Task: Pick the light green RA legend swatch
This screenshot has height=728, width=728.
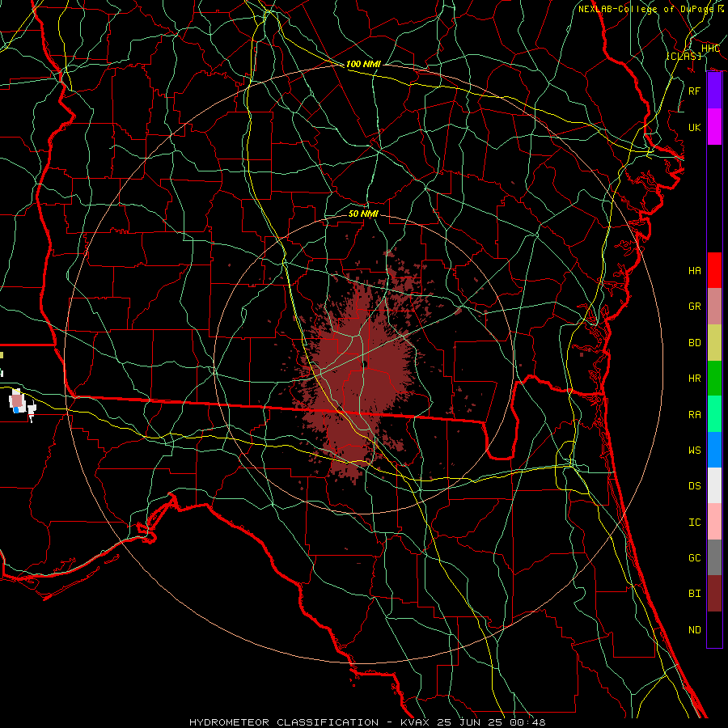Action: point(714,414)
